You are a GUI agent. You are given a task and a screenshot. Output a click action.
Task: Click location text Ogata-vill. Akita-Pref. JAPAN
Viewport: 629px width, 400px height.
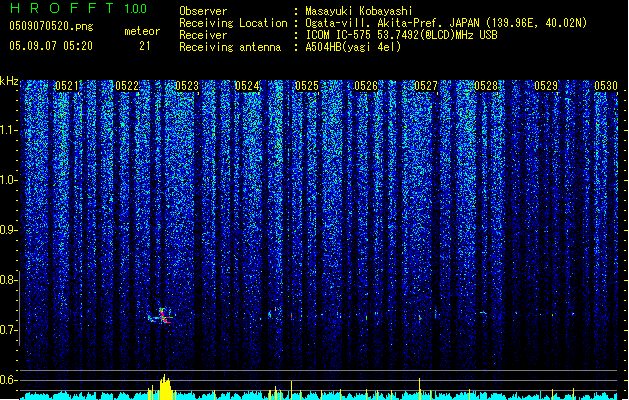coord(392,23)
